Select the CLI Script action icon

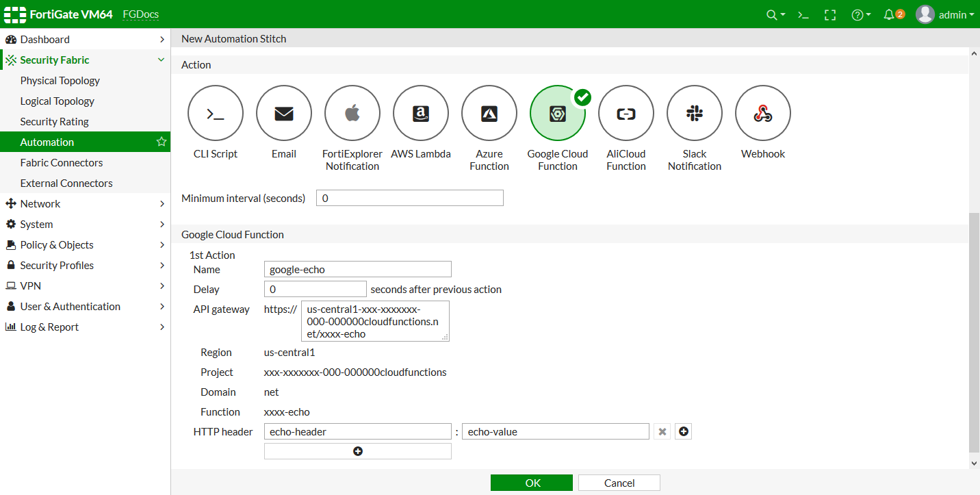click(216, 114)
